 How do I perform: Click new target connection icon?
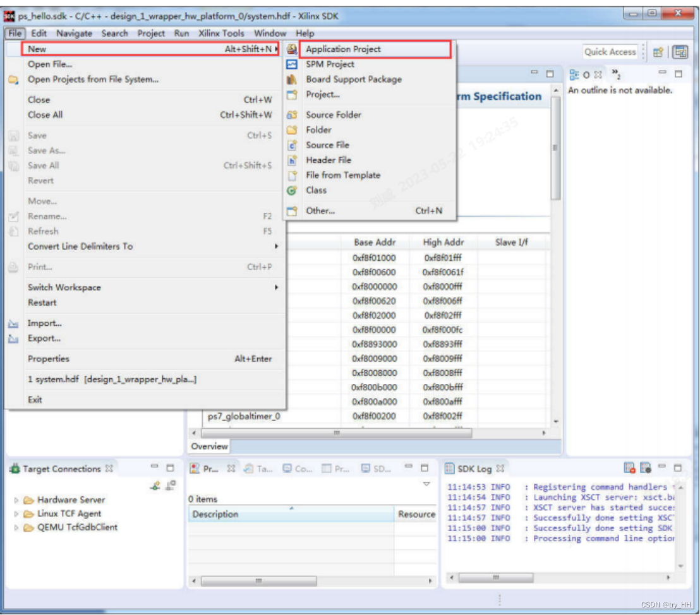(155, 486)
